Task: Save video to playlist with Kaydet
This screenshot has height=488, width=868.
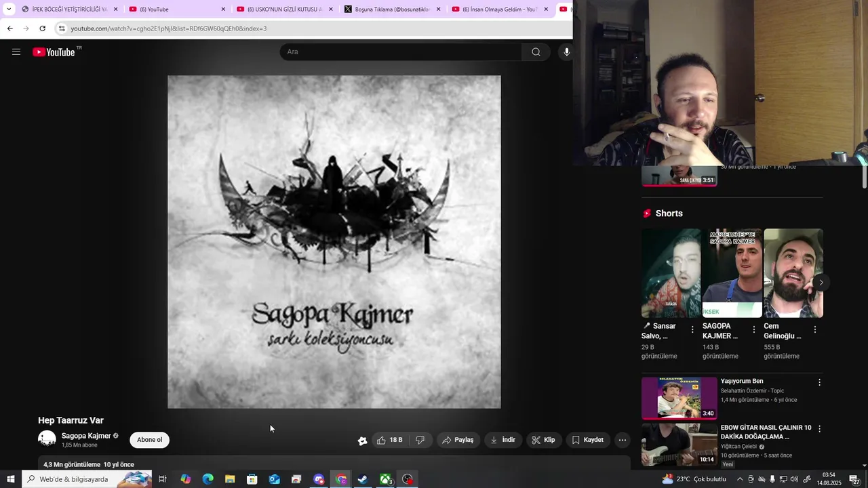Action: [x=588, y=440]
